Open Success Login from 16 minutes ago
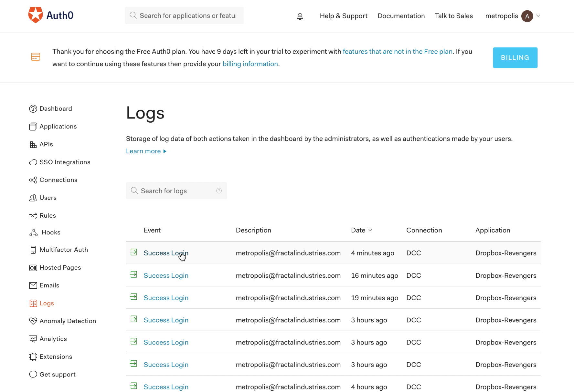The width and height of the screenshot is (574, 392). tap(166, 275)
